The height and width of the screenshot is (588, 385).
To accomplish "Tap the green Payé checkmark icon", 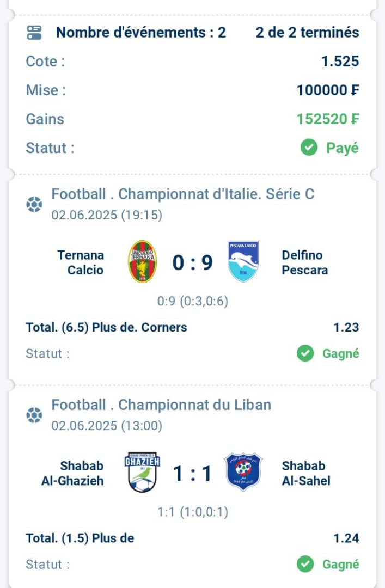I will click(309, 148).
